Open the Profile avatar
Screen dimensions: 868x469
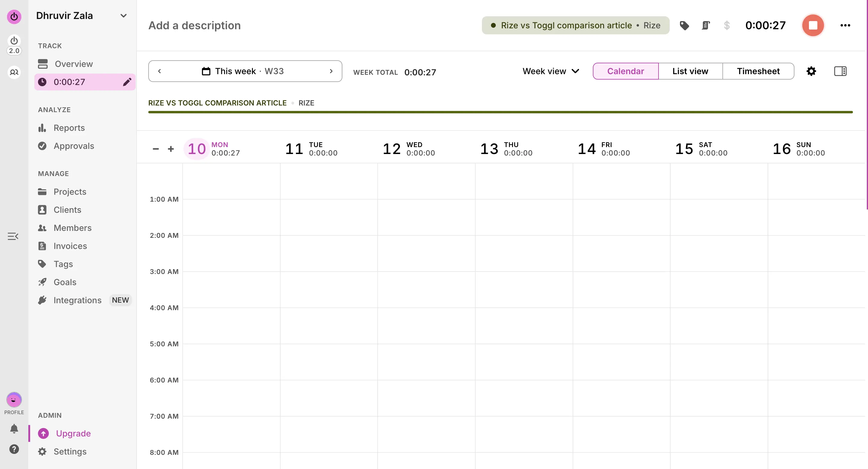pos(14,400)
